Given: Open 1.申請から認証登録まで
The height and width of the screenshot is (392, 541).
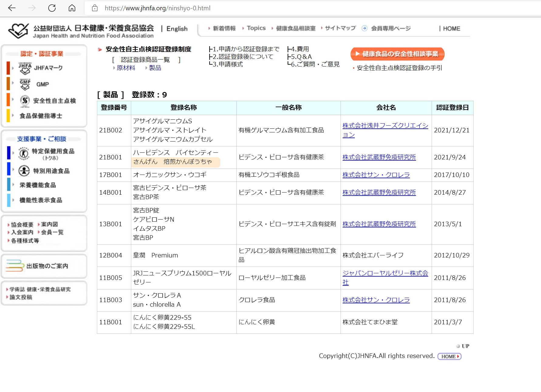Looking at the screenshot, I should pos(246,49).
